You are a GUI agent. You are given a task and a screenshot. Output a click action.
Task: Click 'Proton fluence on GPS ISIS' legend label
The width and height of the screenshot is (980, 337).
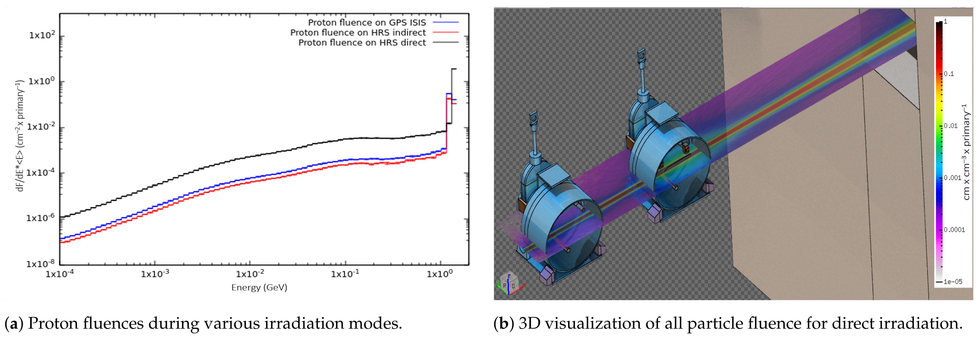(x=367, y=23)
